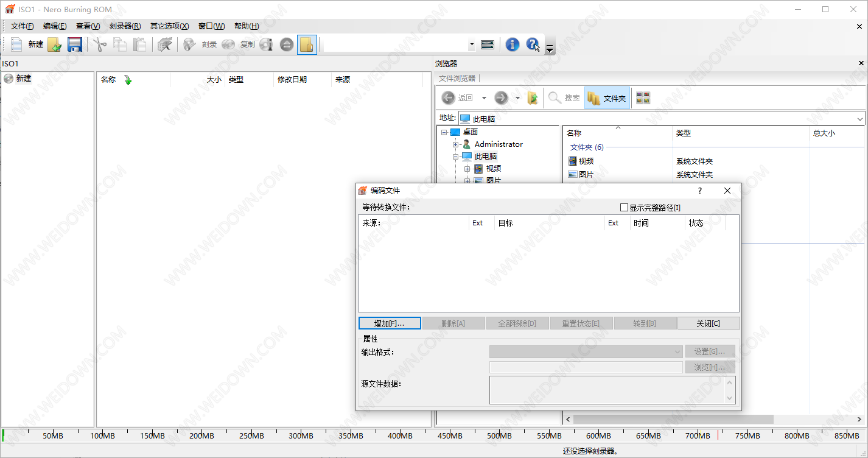Image resolution: width=868 pixels, height=458 pixels.
Task: Open the 编辑(E) menu
Action: click(55, 26)
